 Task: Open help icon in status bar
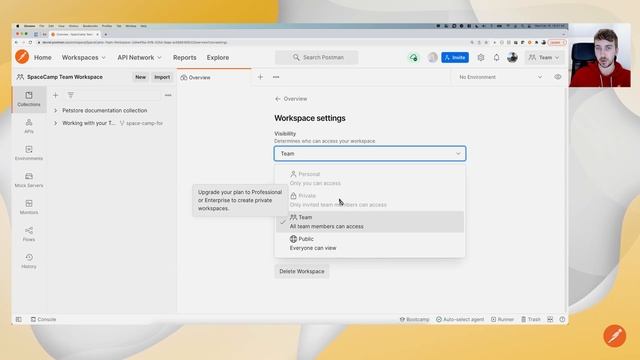tap(562, 319)
